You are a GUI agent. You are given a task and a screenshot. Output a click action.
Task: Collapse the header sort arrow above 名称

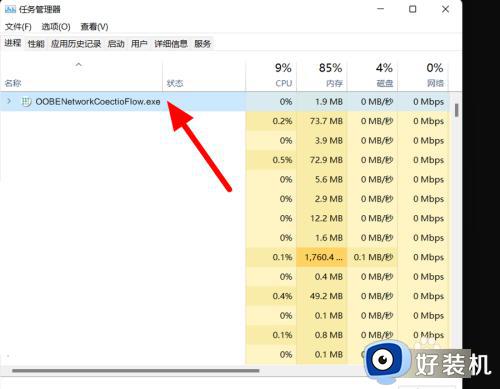pos(79,64)
